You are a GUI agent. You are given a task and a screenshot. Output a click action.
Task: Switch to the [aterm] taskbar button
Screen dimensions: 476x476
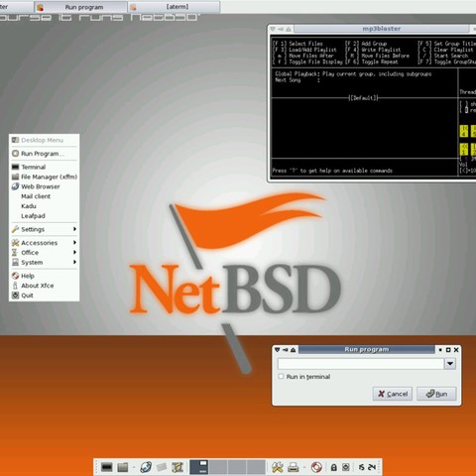[175, 7]
